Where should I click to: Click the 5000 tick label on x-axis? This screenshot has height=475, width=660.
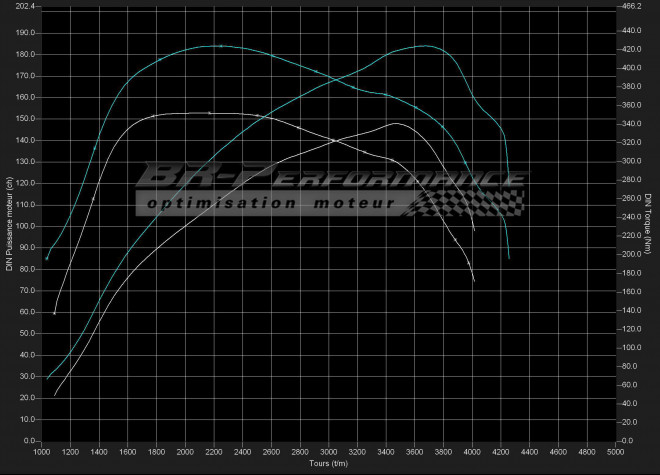coord(616,452)
